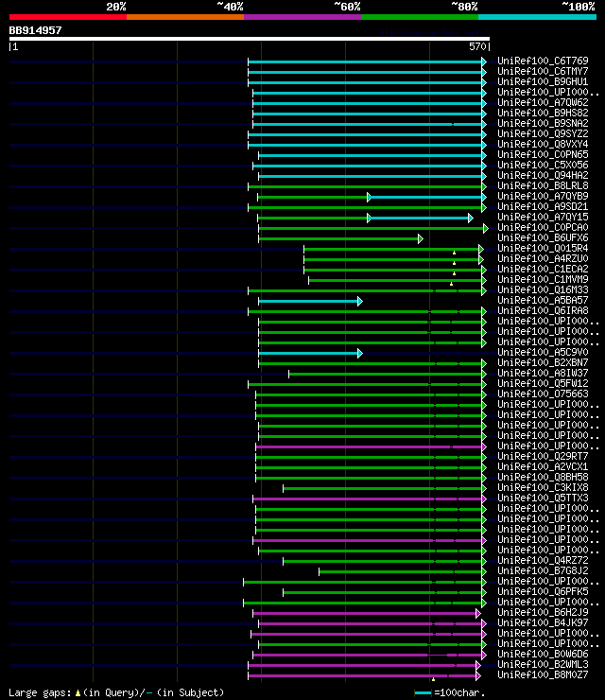Select the UniRef100_C5X056 hit label
The height and width of the screenshot is (700, 605).
pos(543,165)
